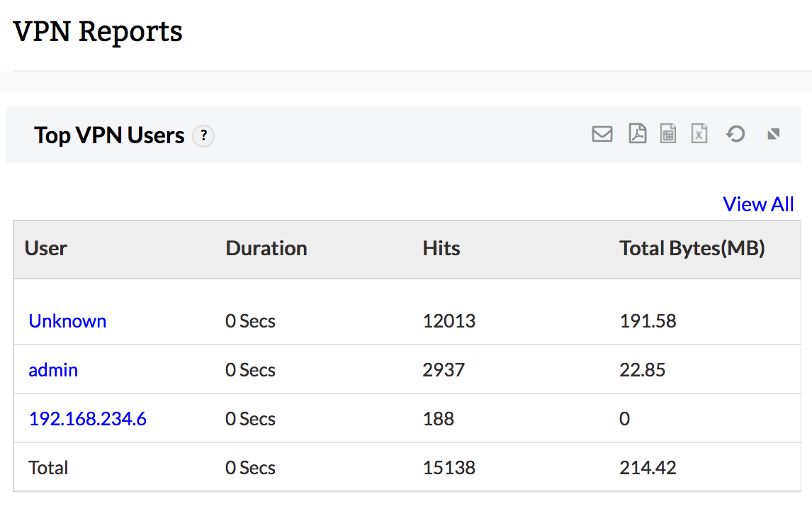Sort by Total Bytes(MB) column header
The image size is (812, 509).
click(x=692, y=248)
